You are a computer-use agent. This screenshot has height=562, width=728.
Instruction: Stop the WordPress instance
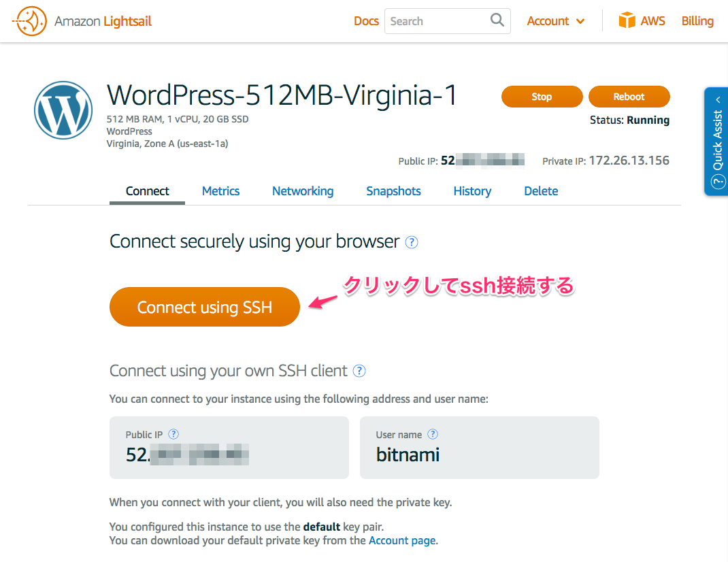click(x=542, y=97)
